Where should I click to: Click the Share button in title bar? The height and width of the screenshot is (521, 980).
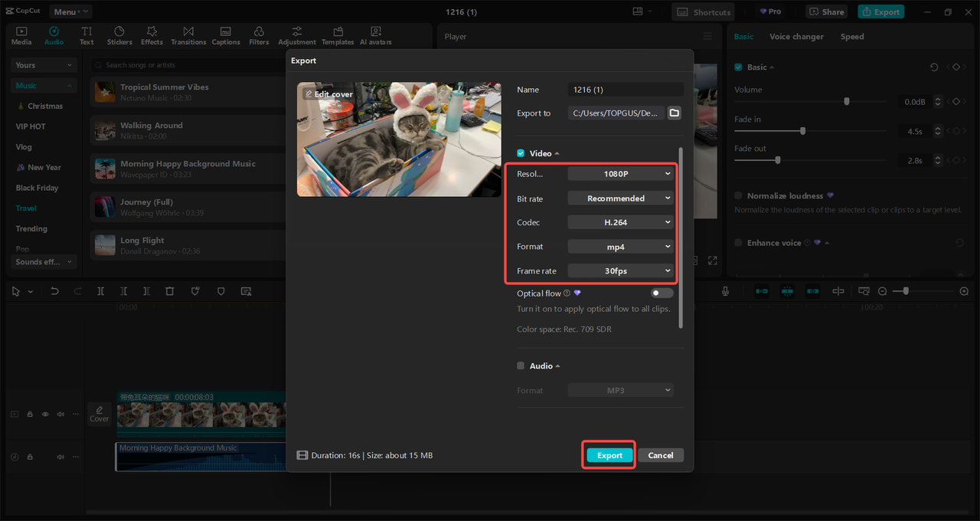coord(825,11)
